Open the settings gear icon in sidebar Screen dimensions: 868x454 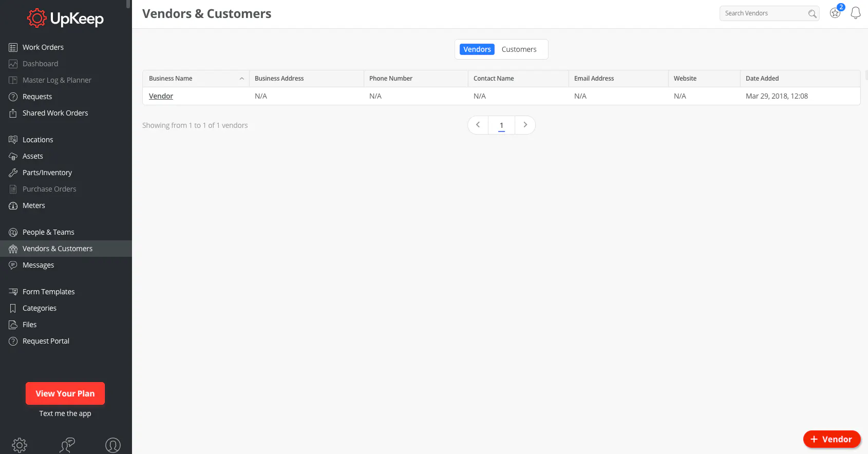[20, 445]
